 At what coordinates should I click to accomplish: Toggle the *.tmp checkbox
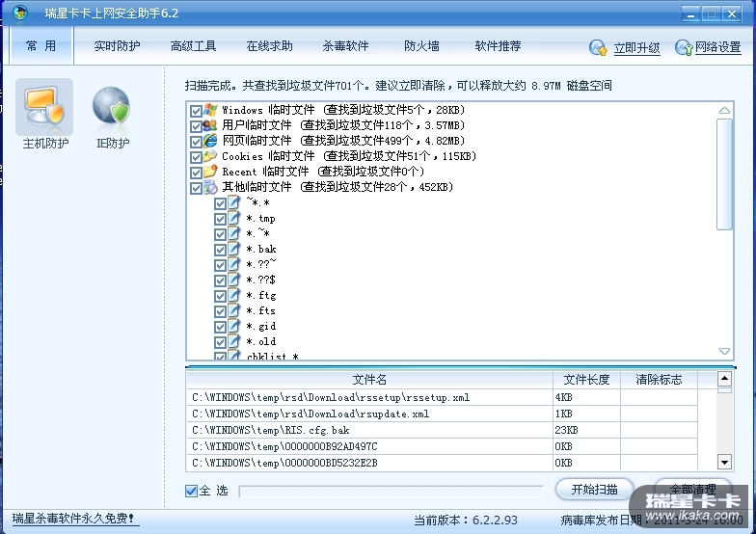pos(220,219)
